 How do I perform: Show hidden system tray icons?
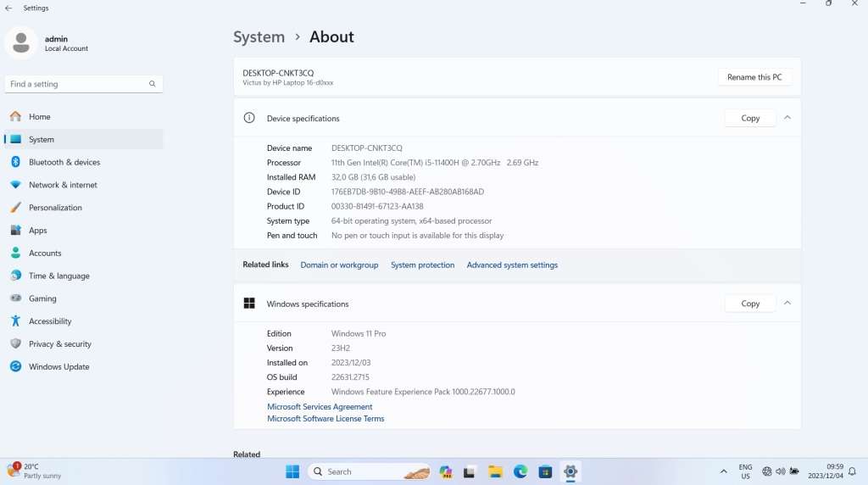click(x=723, y=471)
